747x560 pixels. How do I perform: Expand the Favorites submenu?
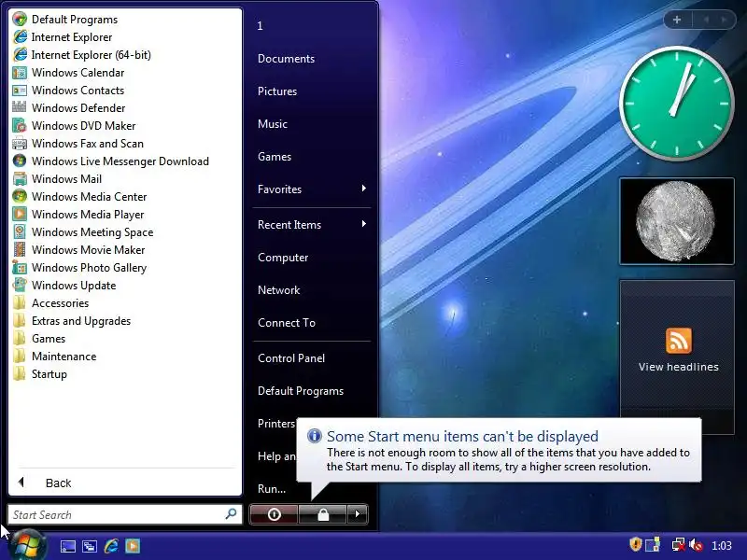[x=312, y=189]
